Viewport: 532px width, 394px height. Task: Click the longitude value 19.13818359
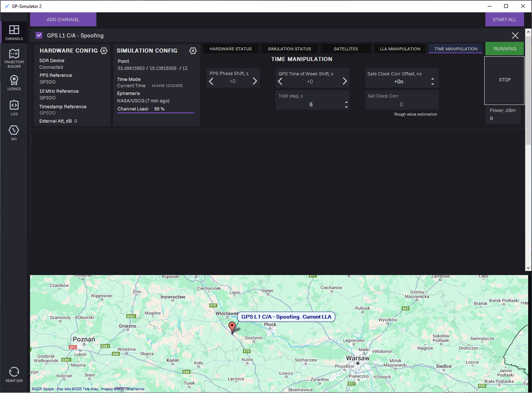click(163, 68)
